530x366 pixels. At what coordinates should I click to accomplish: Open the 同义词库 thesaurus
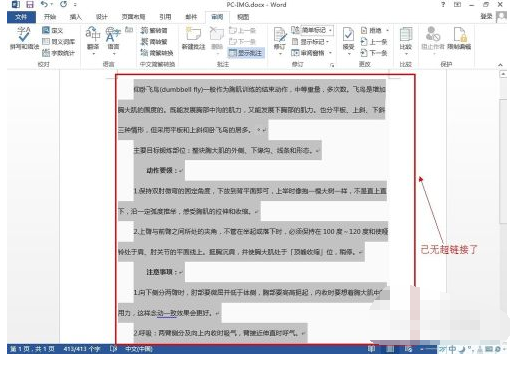click(58, 42)
